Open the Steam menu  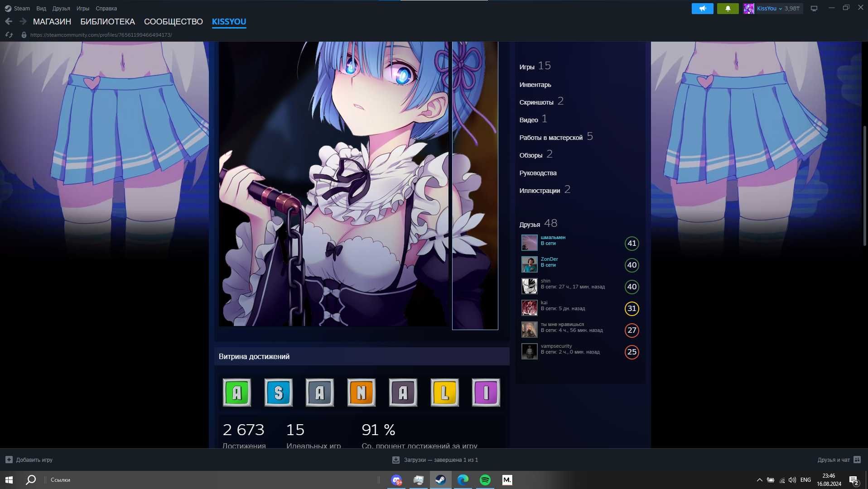point(22,9)
